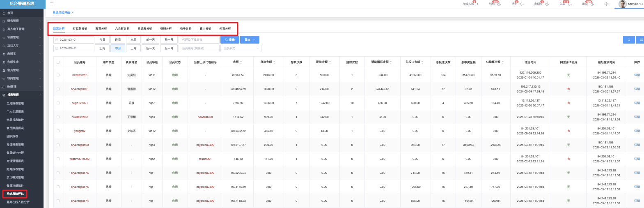Screen dimensions: 644x208
Task: Click the 余额宝 mute speaker icon
Action: click(547, 4)
